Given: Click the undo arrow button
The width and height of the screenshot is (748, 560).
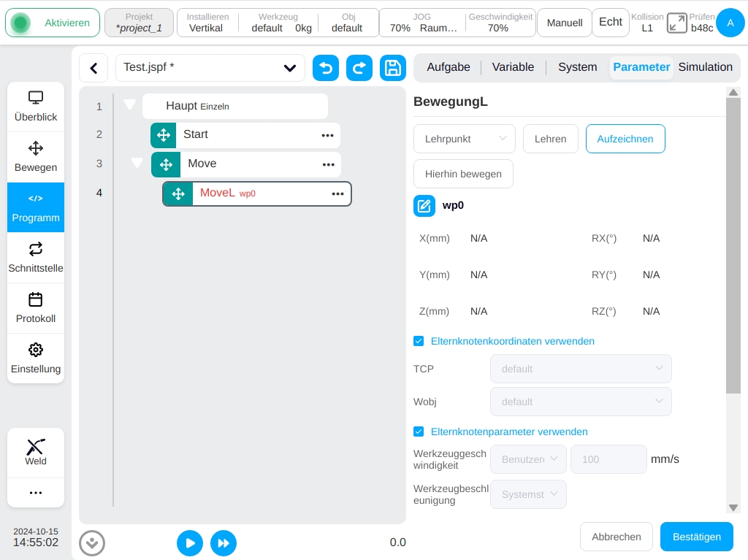Looking at the screenshot, I should pyautogui.click(x=326, y=68).
